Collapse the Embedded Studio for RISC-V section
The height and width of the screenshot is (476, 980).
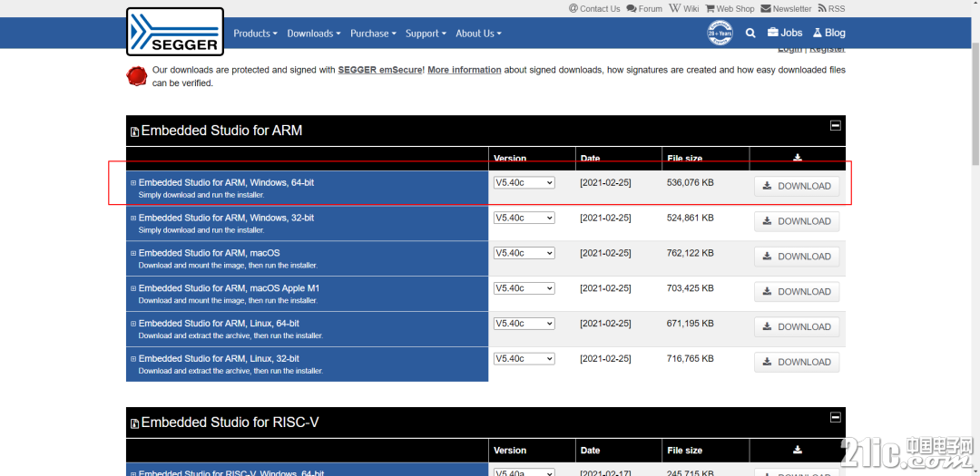coord(835,417)
